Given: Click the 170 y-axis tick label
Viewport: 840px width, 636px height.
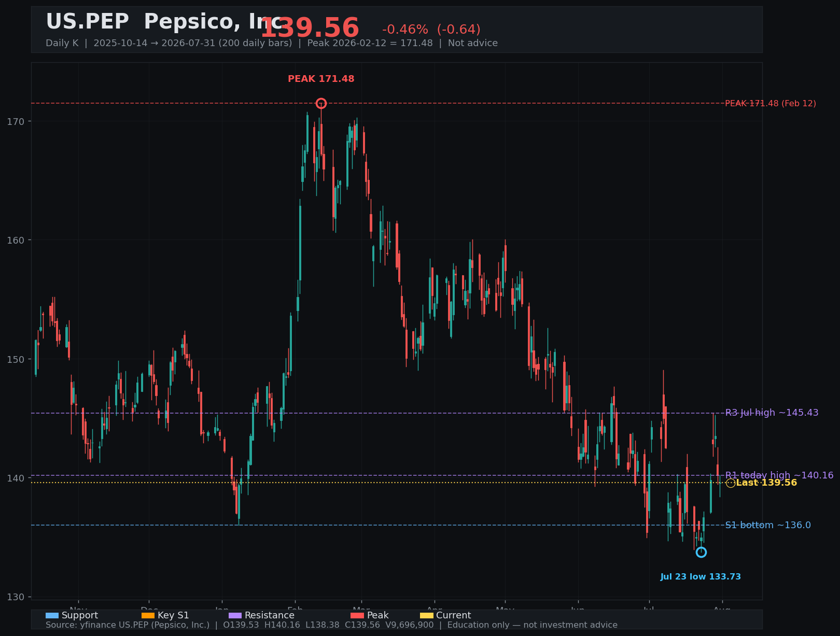Looking at the screenshot, I should point(16,122).
